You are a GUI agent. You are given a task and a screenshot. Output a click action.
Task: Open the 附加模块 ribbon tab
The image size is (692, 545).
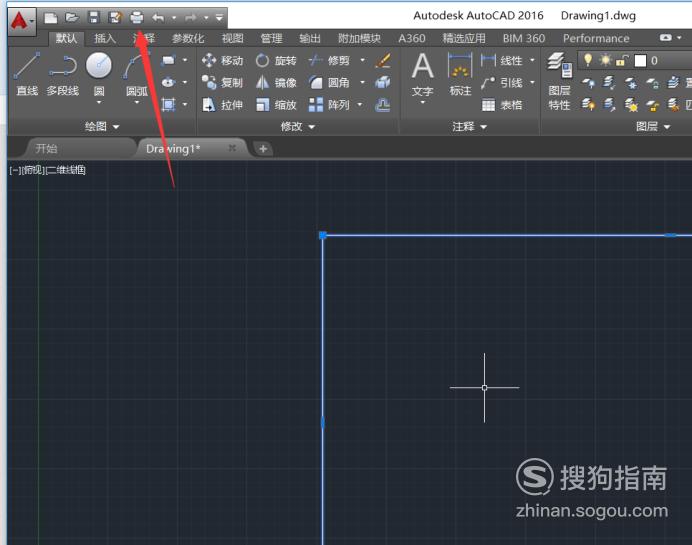(359, 38)
